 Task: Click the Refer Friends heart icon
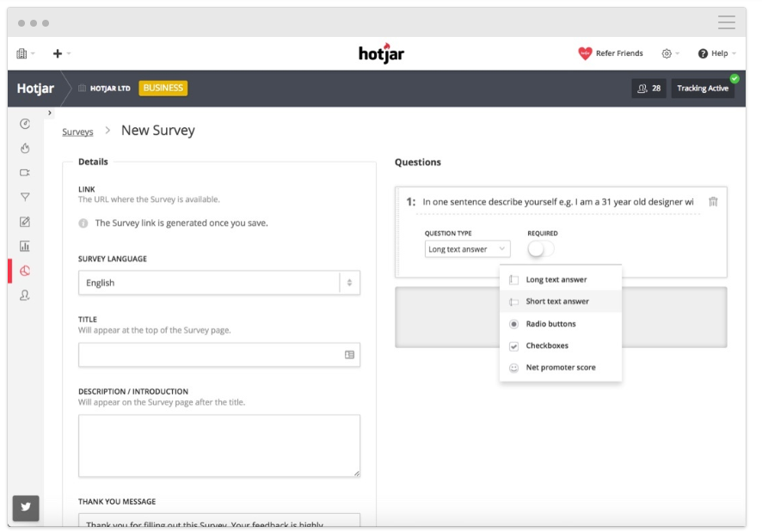point(585,53)
